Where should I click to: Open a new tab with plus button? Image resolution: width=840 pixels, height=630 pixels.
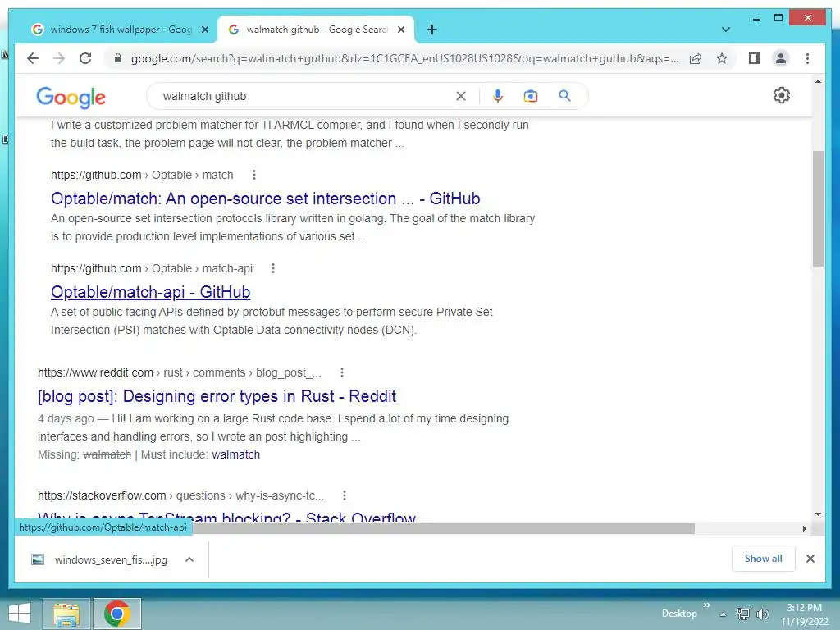pos(431,30)
